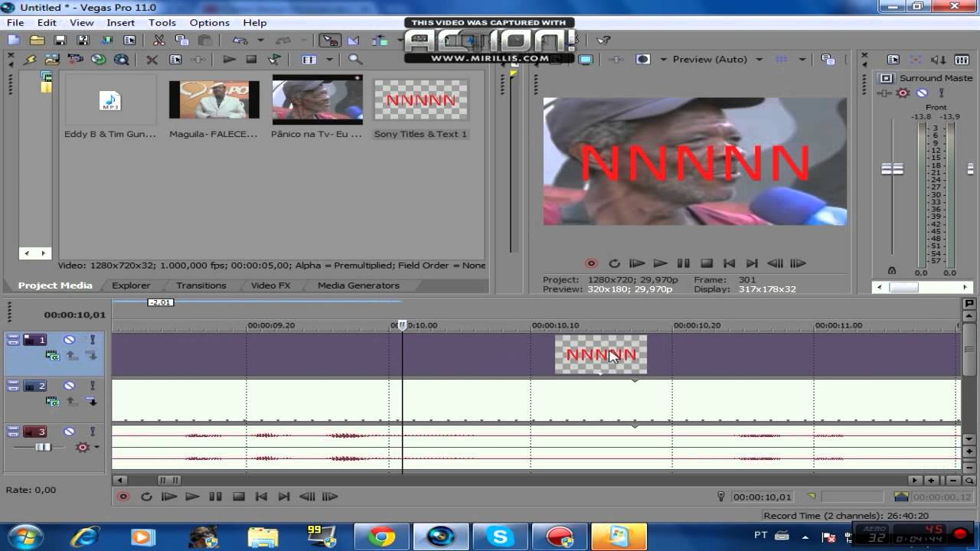Click the Undo arrow icon
Screen dimensions: 980x551
click(x=240, y=41)
